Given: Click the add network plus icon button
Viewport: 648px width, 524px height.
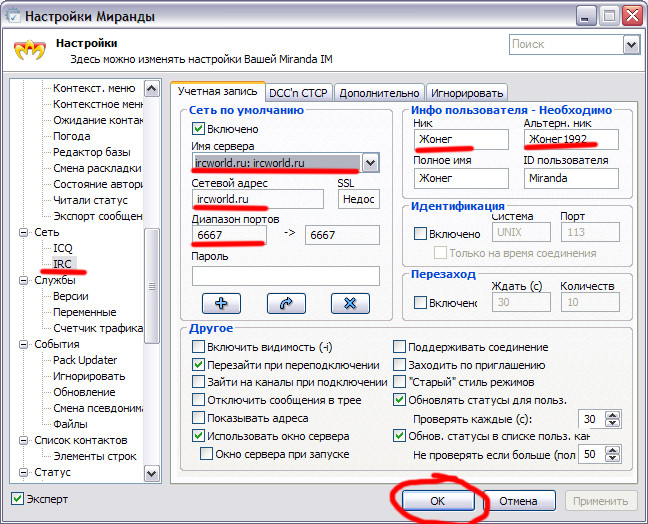Looking at the screenshot, I should click(222, 303).
